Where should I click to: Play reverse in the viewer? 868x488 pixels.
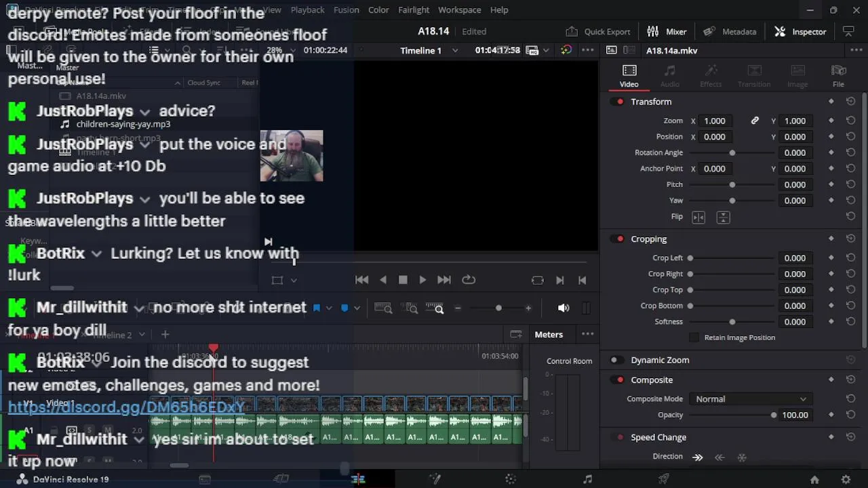pyautogui.click(x=383, y=280)
